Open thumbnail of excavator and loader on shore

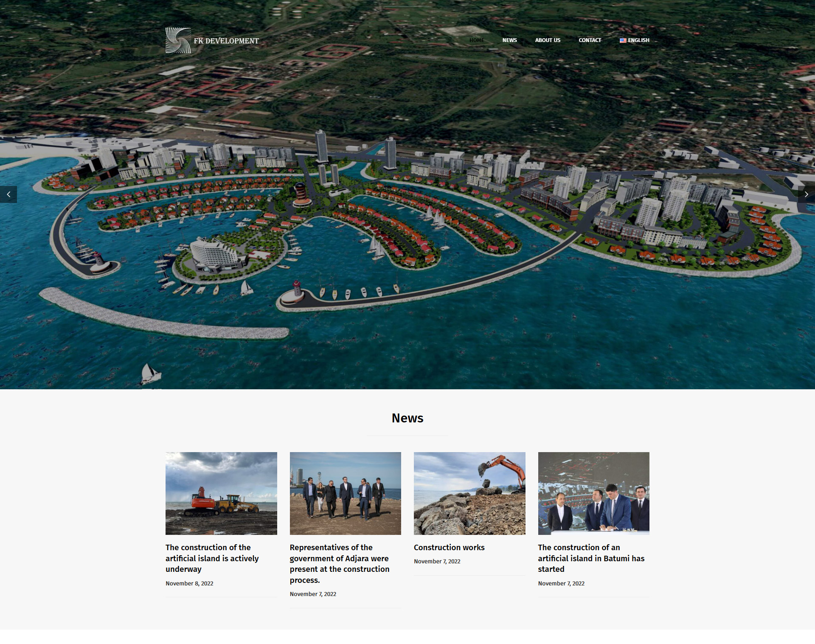point(221,493)
